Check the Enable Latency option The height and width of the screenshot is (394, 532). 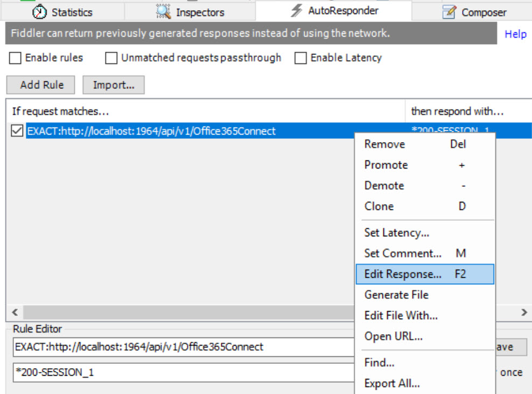[300, 58]
